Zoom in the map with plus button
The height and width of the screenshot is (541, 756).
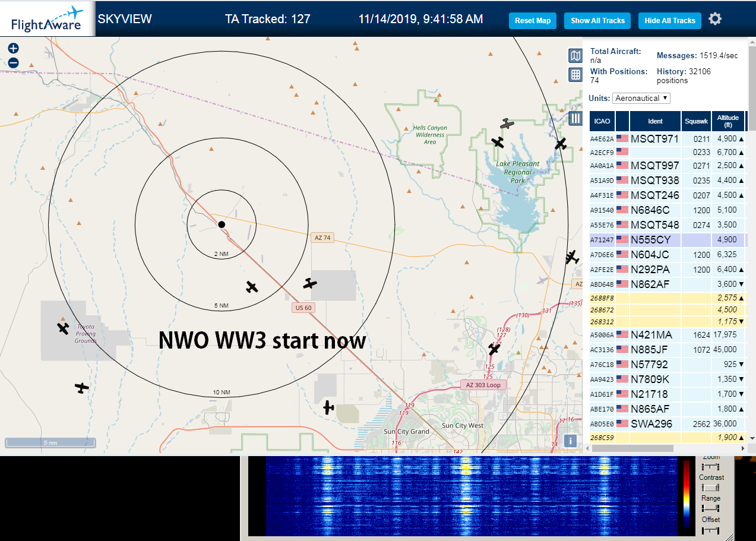coord(14,48)
